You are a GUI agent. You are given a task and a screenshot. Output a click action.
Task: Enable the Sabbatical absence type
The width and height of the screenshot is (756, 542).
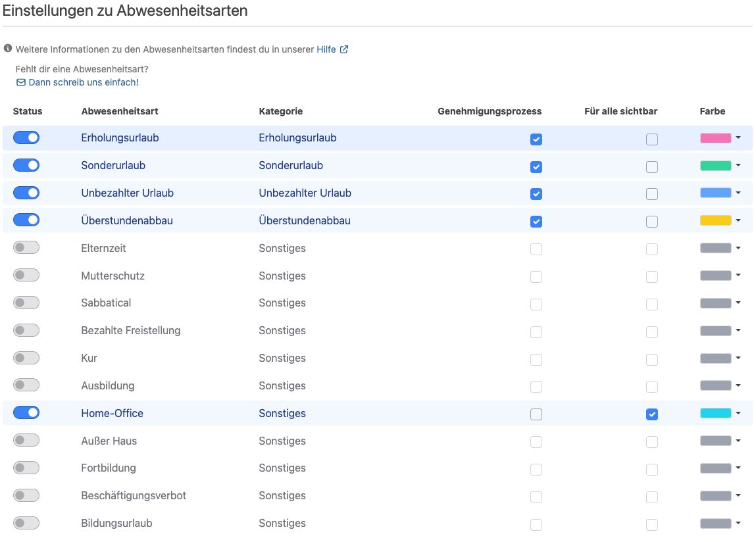click(x=26, y=303)
